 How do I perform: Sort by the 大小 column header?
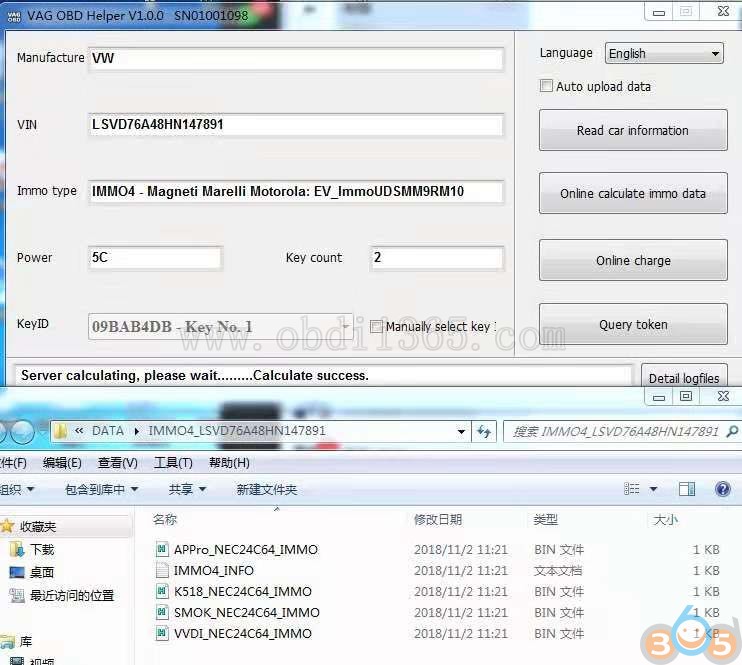pyautogui.click(x=665, y=520)
